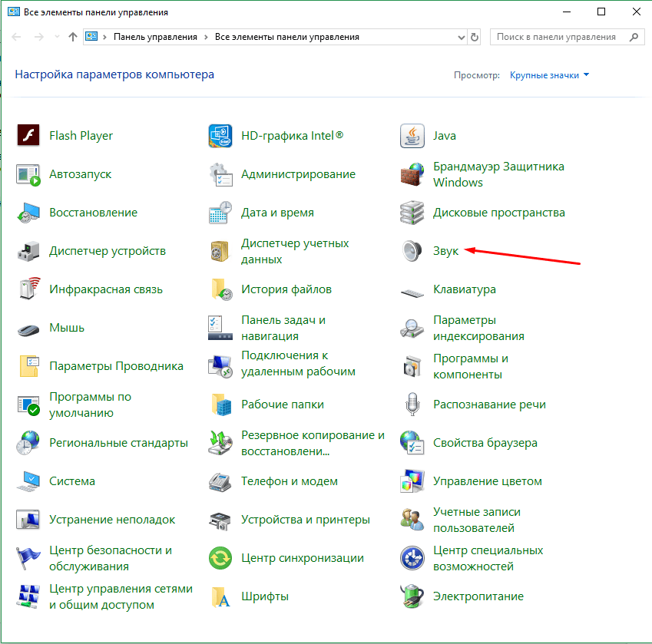
Task: Open Подключения к удаленным рабочим link
Action: coord(298,363)
